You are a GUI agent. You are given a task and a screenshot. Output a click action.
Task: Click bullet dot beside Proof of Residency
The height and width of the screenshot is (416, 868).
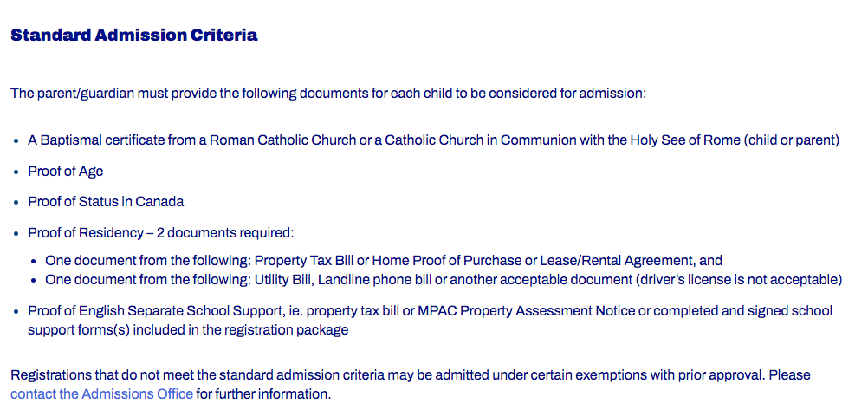point(16,234)
